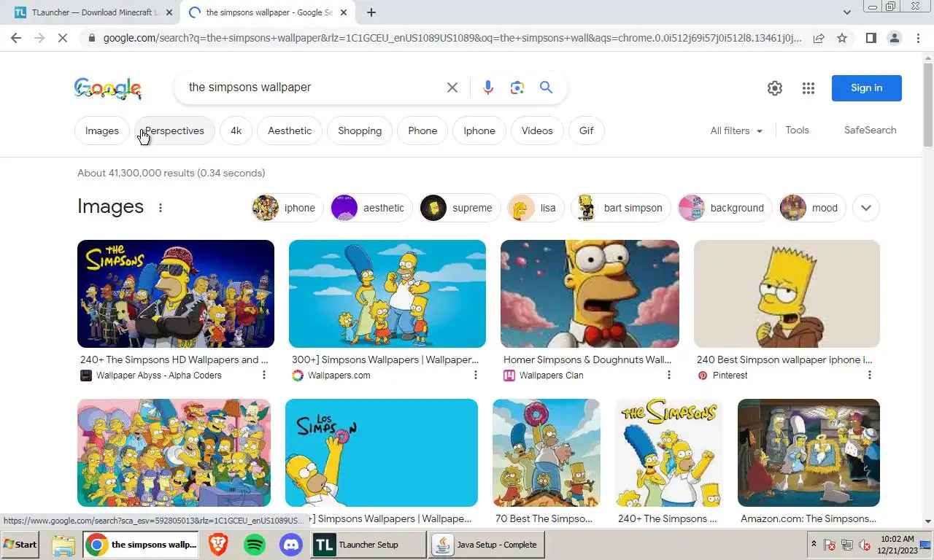Bookmark this page with star icon

click(x=842, y=38)
